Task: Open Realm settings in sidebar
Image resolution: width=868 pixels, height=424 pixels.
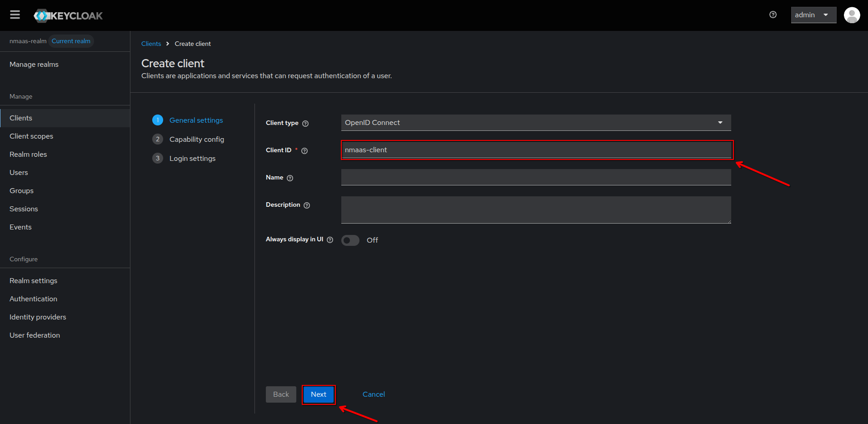Action: click(x=33, y=281)
